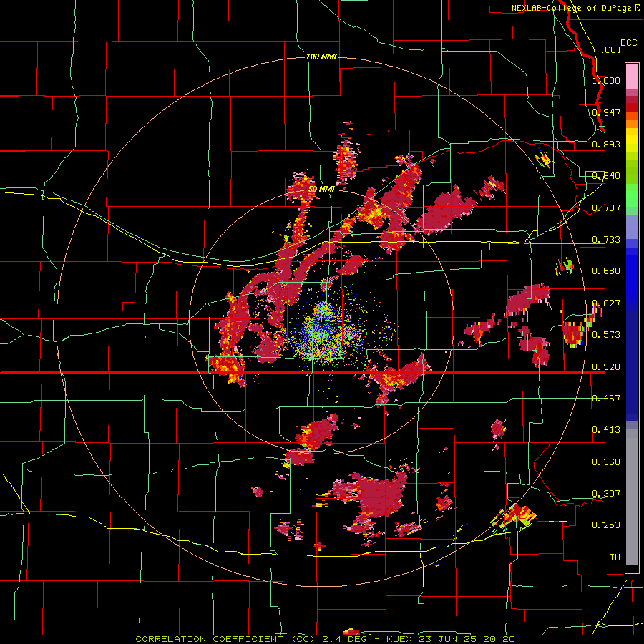Select the gray swatch on color bar
644x644 pixels.
(x=632, y=497)
